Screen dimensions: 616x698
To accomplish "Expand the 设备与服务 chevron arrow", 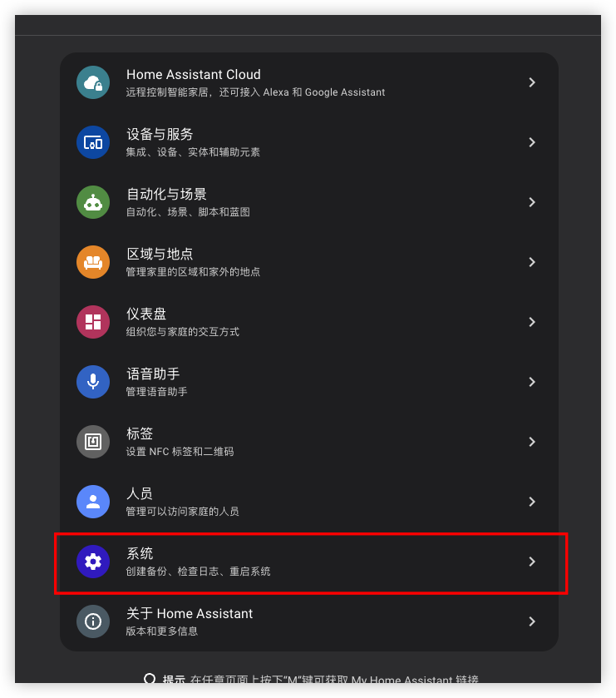I will tap(532, 142).
